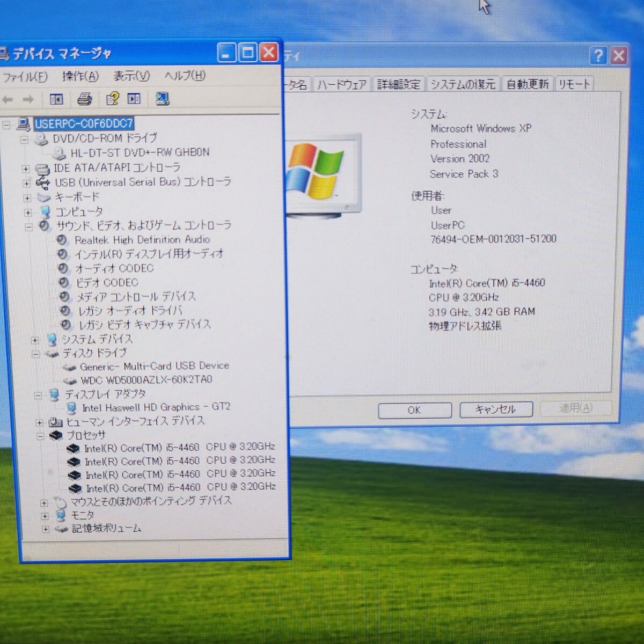
Task: Click the toolbar icon right of the Help icon
Action: tap(134, 99)
